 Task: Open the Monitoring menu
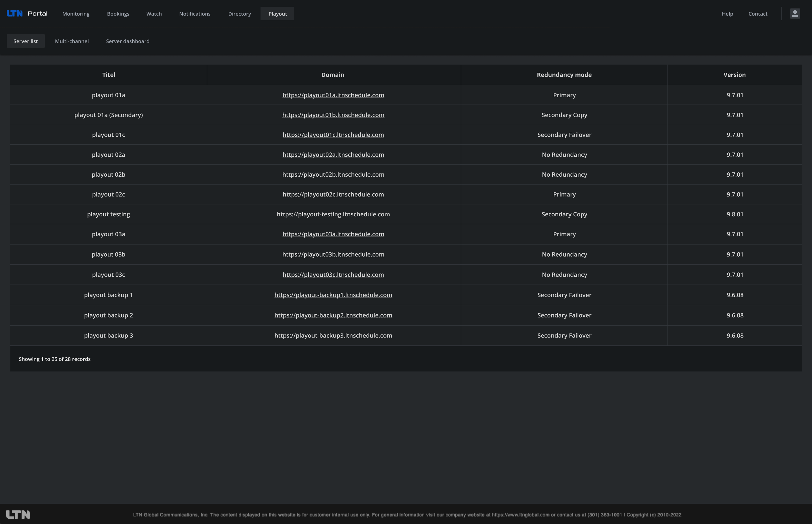click(75, 14)
